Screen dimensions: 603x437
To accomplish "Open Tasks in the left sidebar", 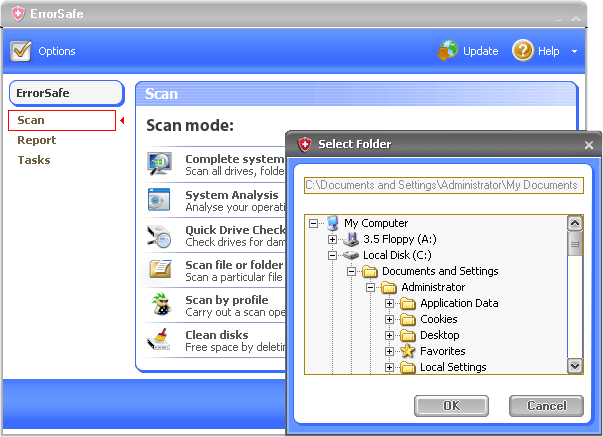I will (34, 160).
